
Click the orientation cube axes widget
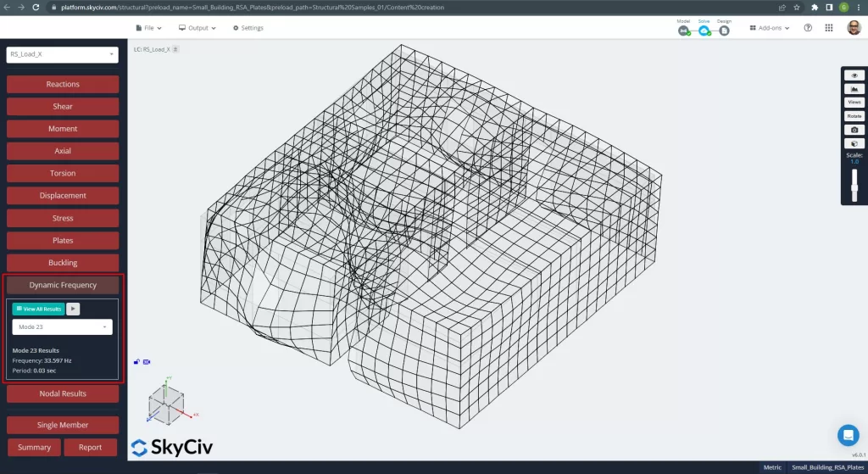[x=167, y=404]
